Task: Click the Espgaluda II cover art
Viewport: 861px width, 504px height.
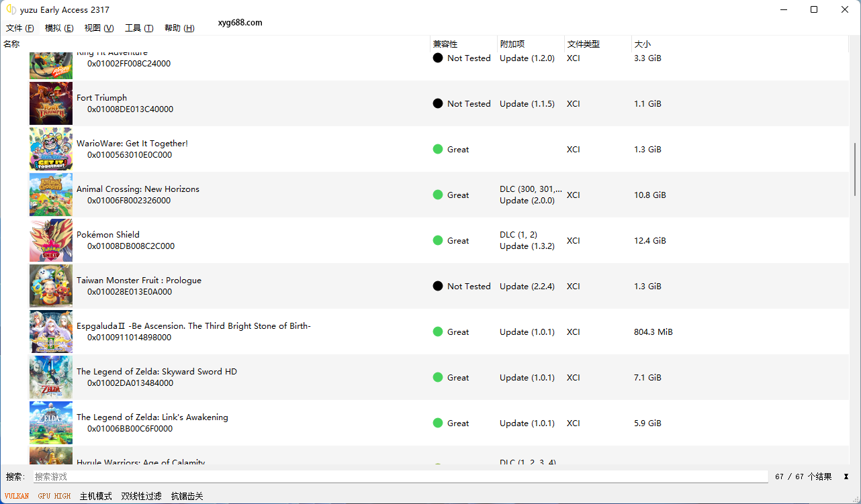Action: 51,332
